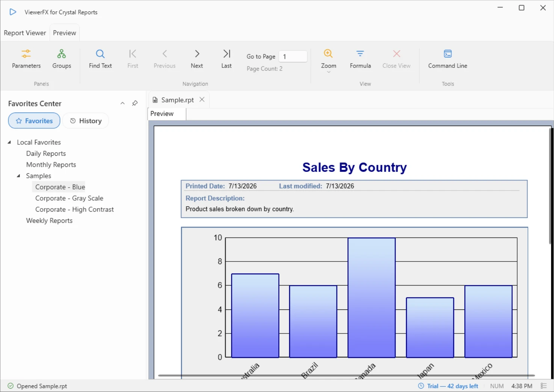Viewport: 554px width, 392px height.
Task: Select the Preview ribbon tab
Action: click(65, 33)
